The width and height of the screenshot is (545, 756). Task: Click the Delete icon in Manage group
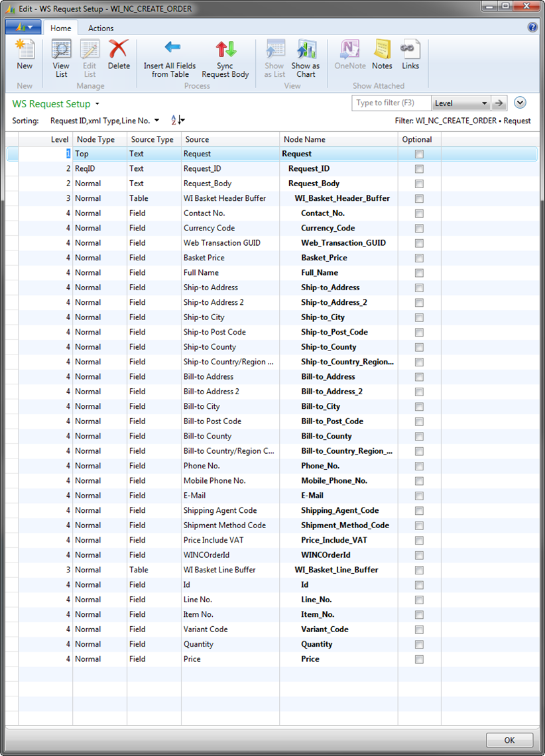point(119,56)
